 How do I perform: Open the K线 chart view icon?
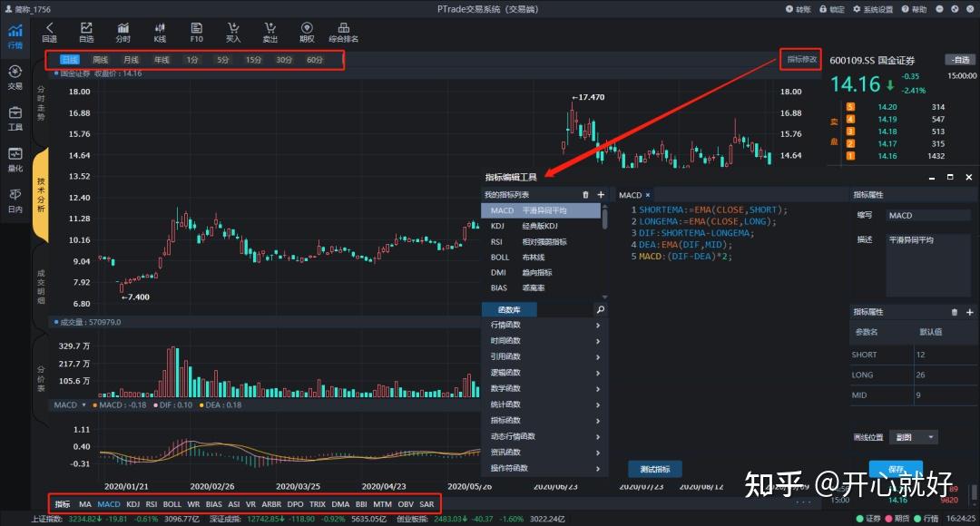tap(160, 32)
